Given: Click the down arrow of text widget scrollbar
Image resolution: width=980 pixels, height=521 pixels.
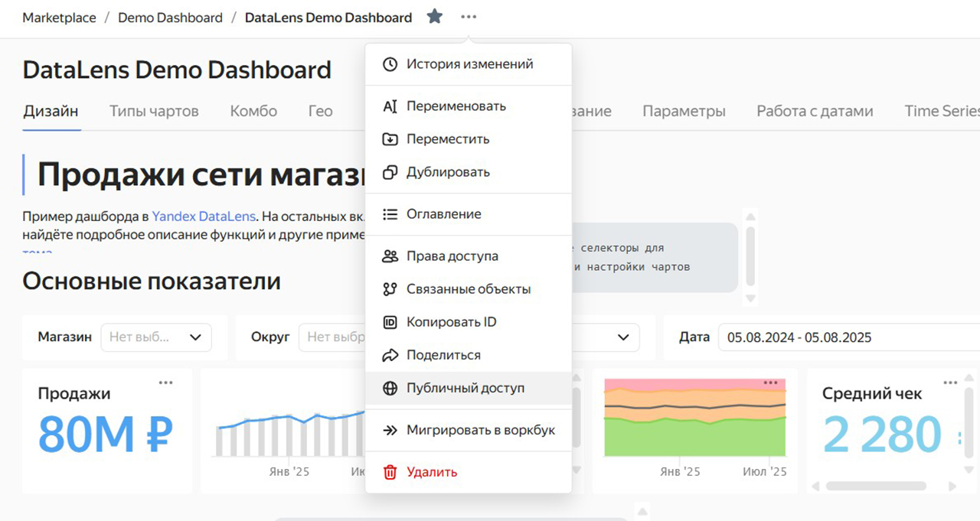Looking at the screenshot, I should click(x=750, y=298).
